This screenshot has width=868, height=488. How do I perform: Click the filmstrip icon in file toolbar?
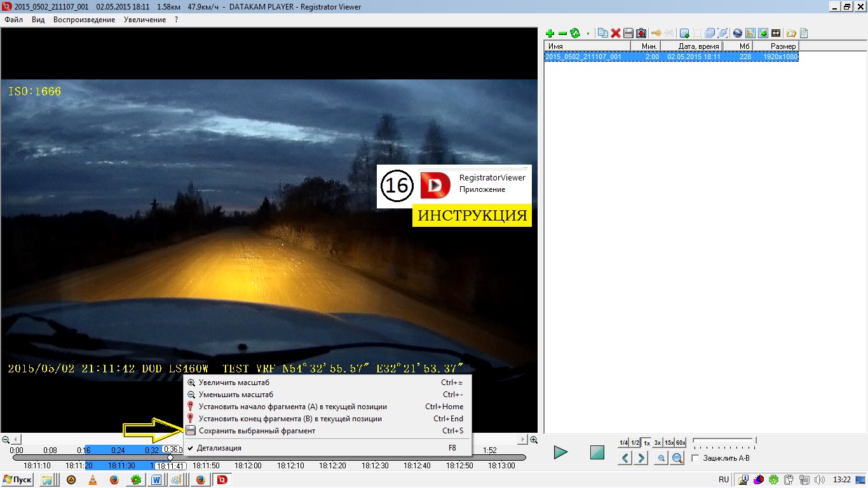776,33
